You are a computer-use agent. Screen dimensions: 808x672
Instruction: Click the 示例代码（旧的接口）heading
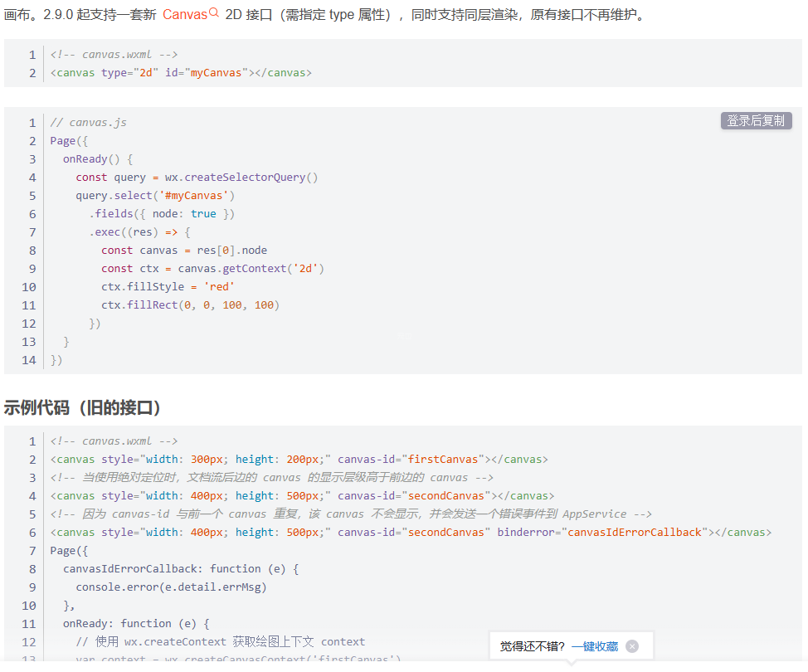tap(82, 407)
